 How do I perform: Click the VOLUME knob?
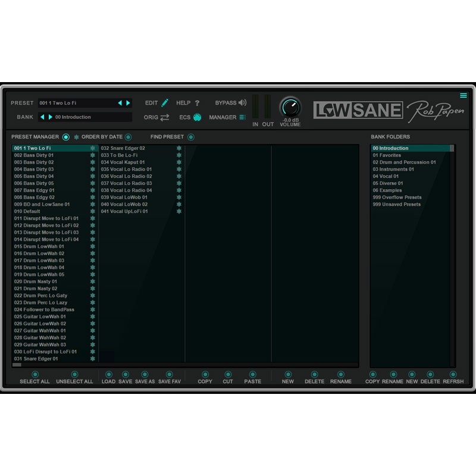(x=290, y=108)
